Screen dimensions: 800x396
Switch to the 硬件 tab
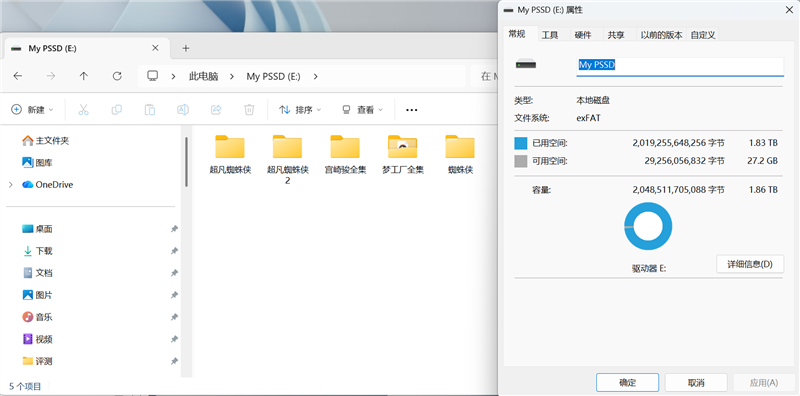point(583,35)
